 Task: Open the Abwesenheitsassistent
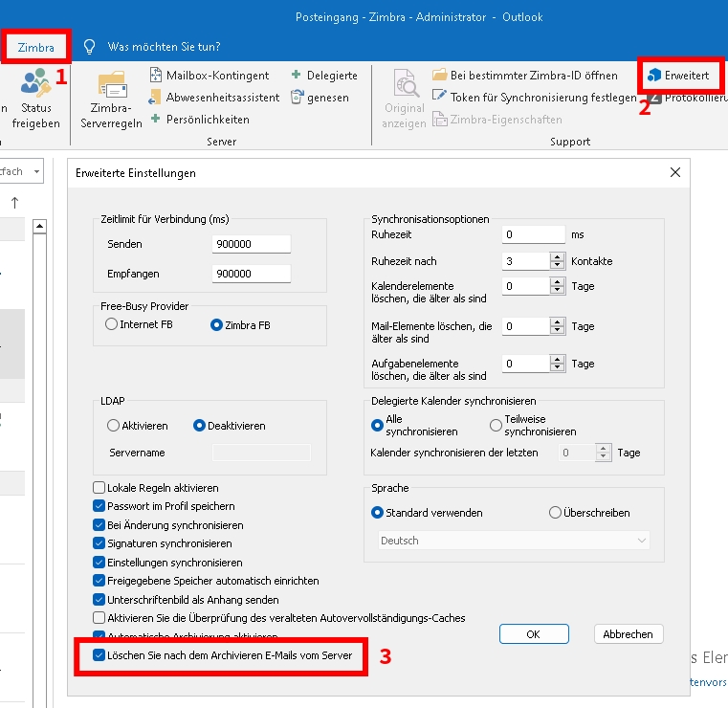(x=214, y=98)
